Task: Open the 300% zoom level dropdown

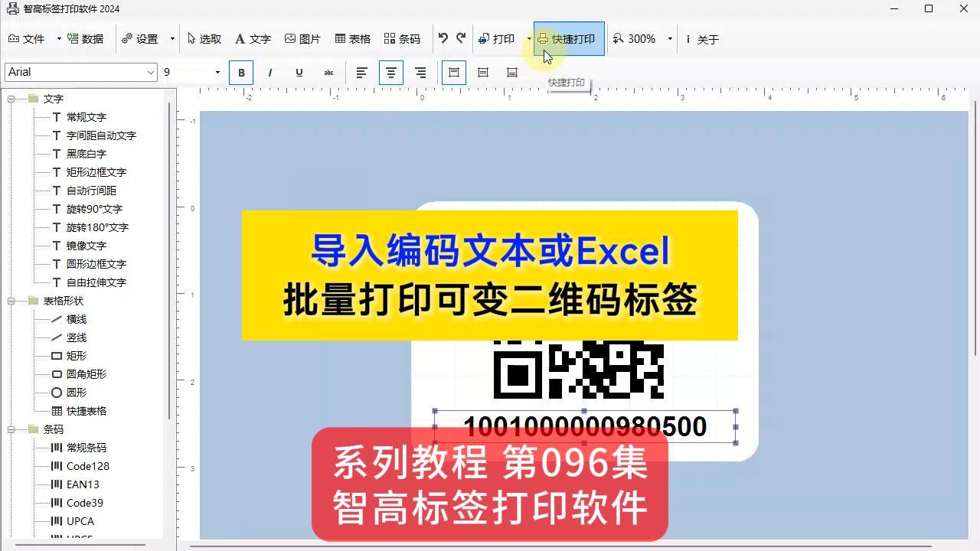Action: (669, 38)
